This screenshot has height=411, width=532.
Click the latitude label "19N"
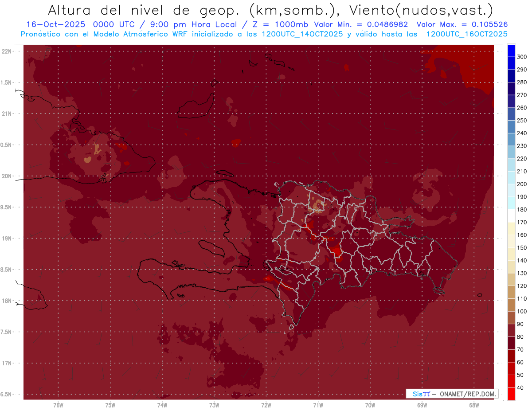coord(7,239)
